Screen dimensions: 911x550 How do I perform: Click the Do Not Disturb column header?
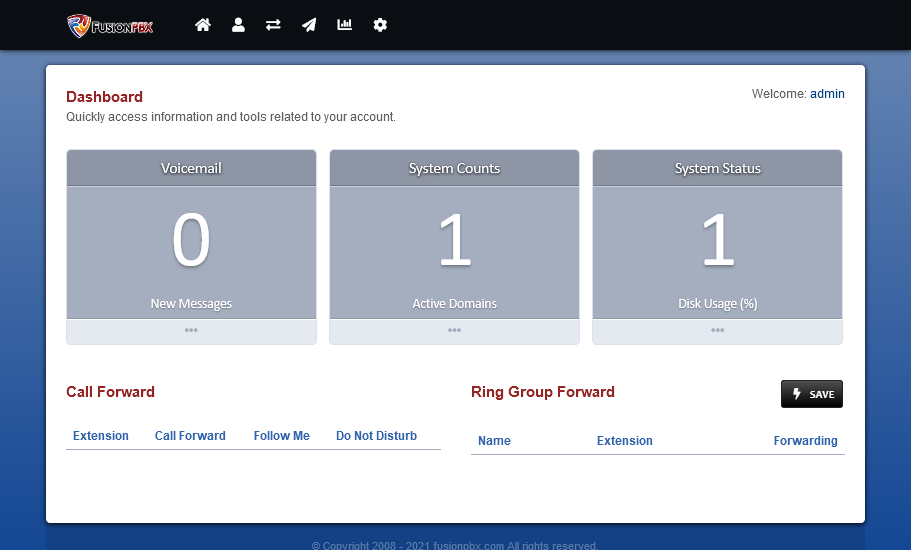[x=376, y=436]
